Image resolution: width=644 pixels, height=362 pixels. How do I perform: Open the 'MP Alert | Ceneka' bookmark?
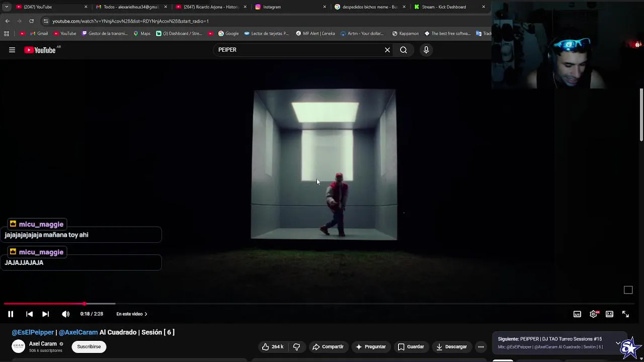(315, 34)
